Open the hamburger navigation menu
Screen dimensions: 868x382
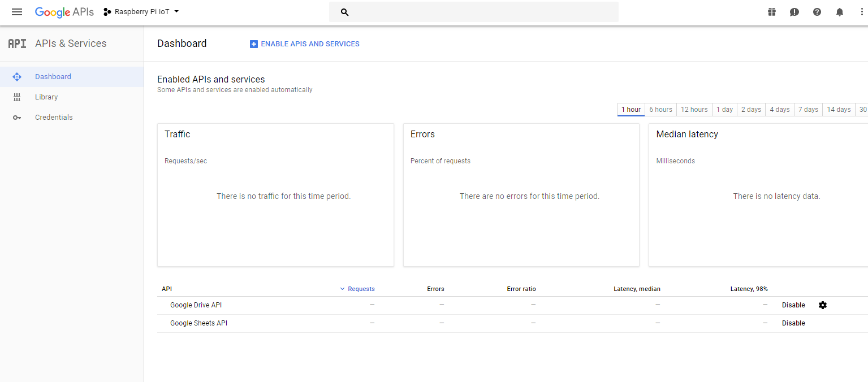coord(17,12)
